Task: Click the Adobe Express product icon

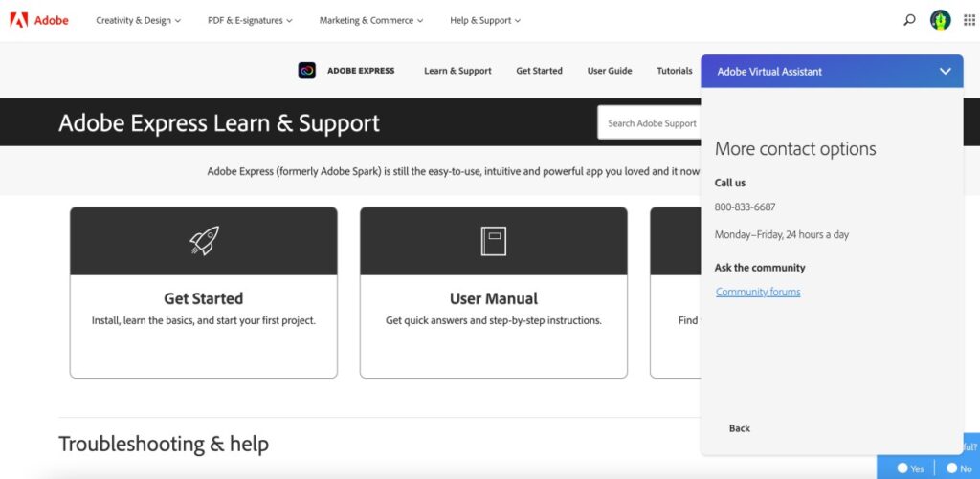Action: pos(306,71)
